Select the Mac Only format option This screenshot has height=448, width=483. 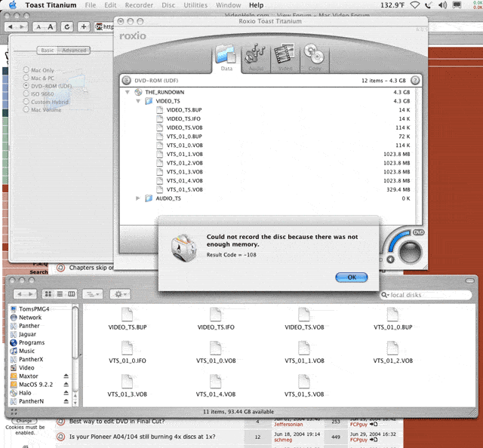click(x=26, y=70)
